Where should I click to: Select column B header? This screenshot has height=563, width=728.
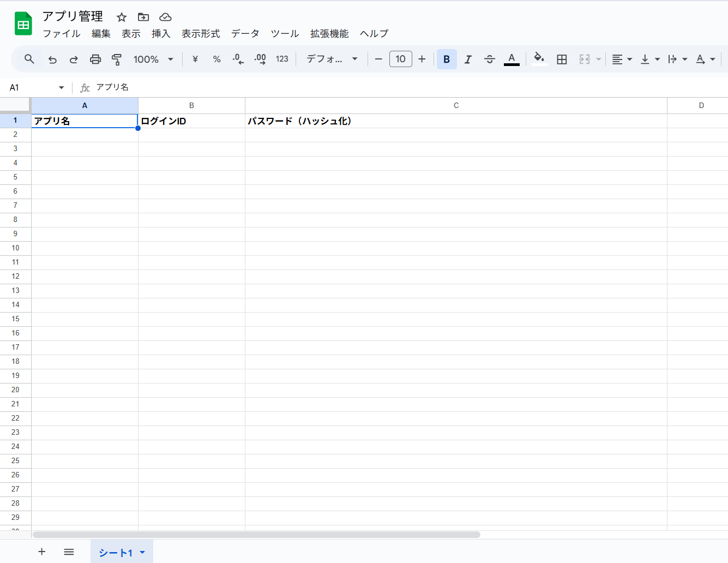(191, 105)
